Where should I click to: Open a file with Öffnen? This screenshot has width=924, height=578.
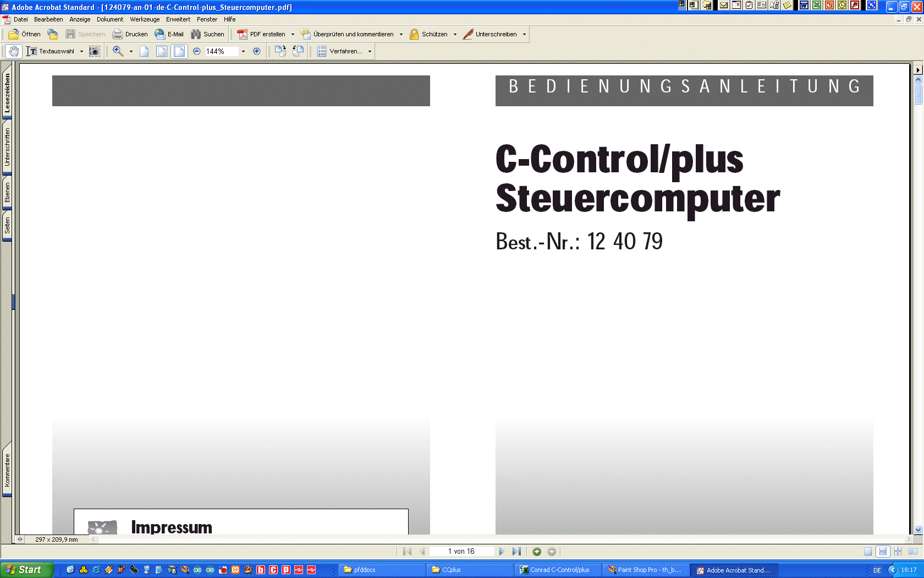(x=25, y=34)
